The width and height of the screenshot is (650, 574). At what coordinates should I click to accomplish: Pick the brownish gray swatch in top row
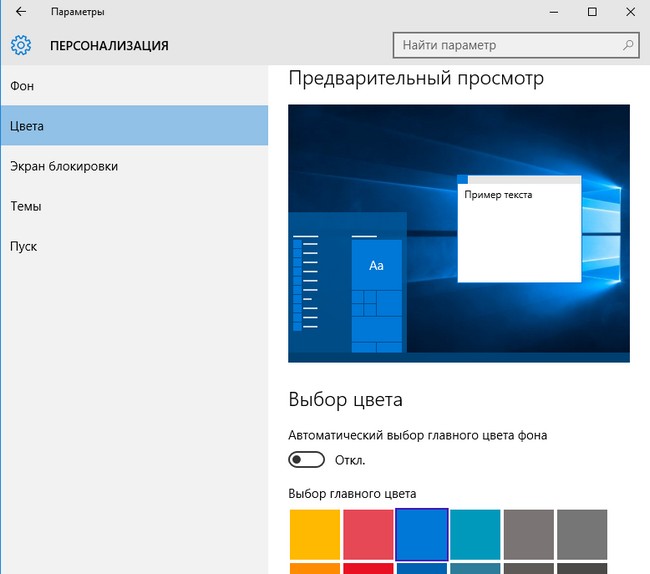pyautogui.click(x=529, y=534)
